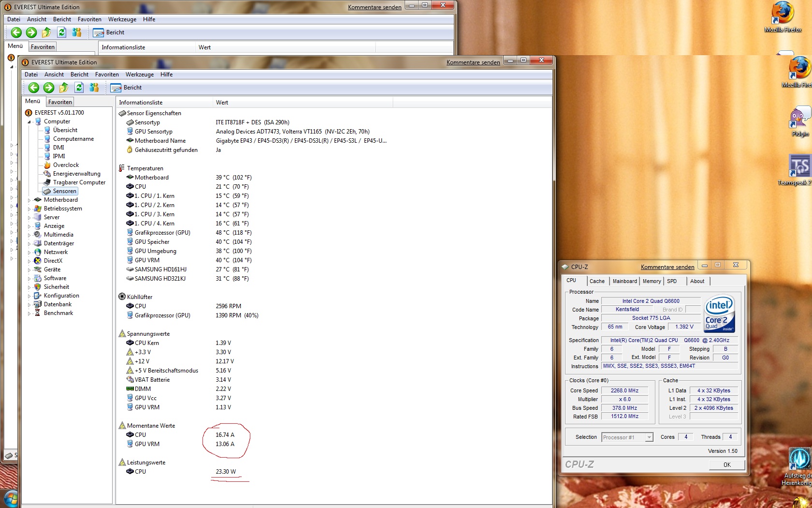
Task: Click the Software tree icon
Action: (x=38, y=278)
